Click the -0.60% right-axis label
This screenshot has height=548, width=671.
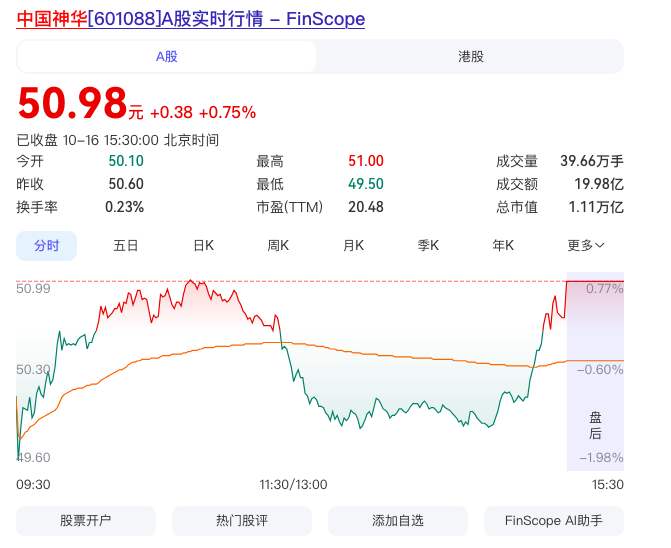coord(600,370)
